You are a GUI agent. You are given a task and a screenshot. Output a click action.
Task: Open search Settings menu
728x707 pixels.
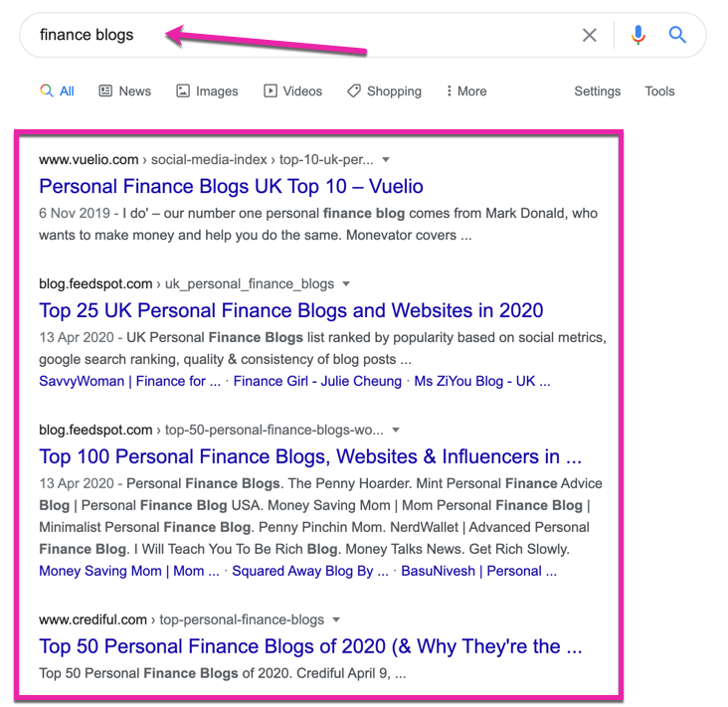click(x=597, y=91)
